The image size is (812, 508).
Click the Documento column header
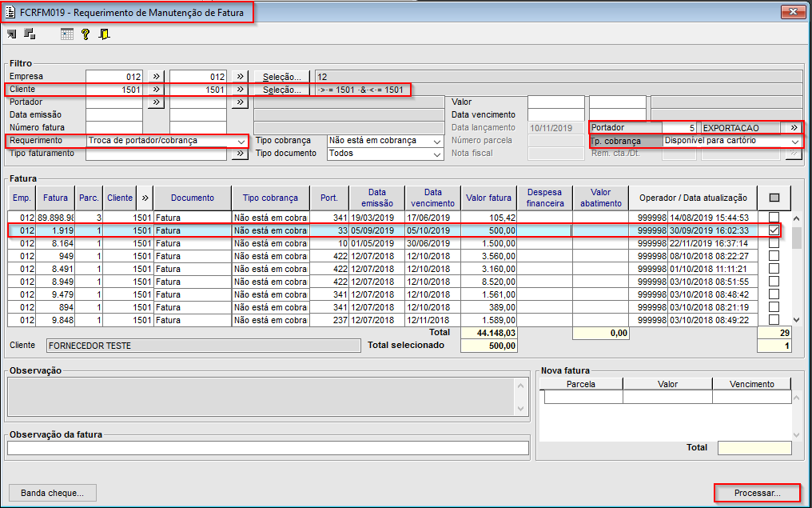coord(193,198)
